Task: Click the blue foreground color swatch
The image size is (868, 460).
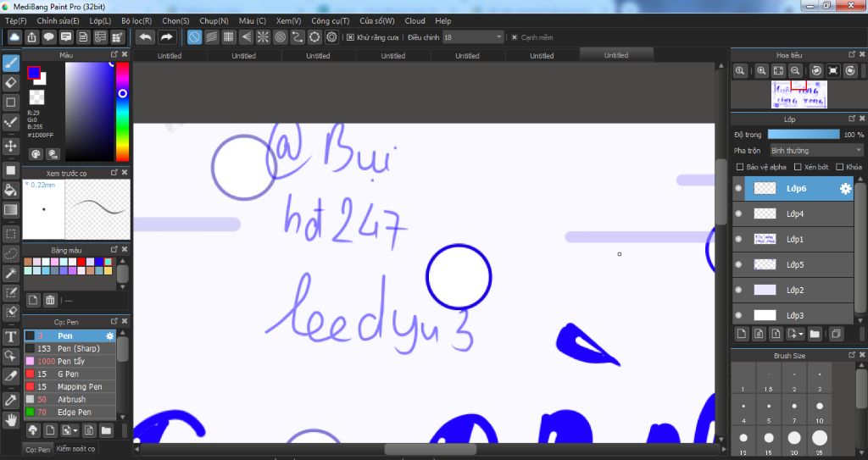Action: (34, 73)
